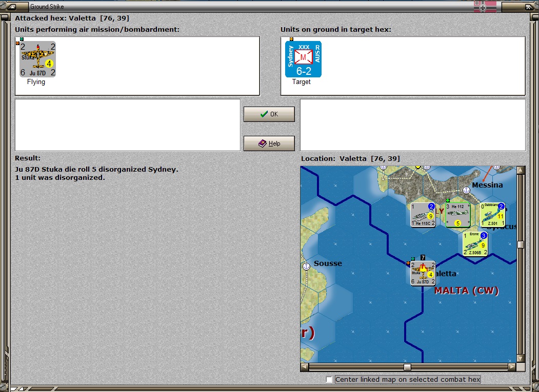Open the Ground Strike window system menu
The height and width of the screenshot is (392, 539).
(x=11, y=7)
